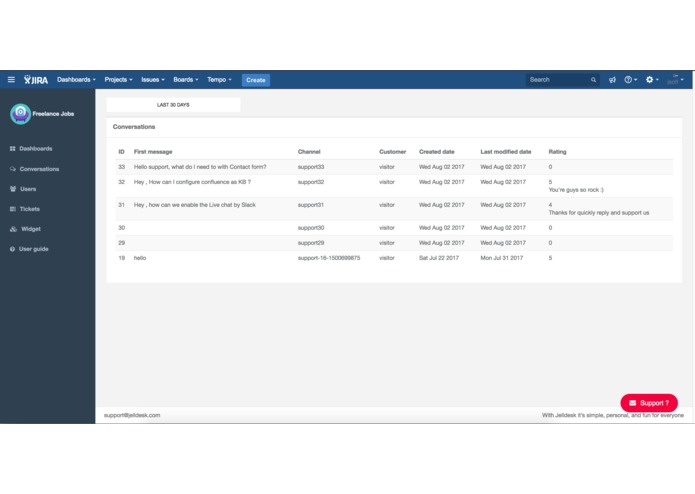Click the Users people icon

13,189
